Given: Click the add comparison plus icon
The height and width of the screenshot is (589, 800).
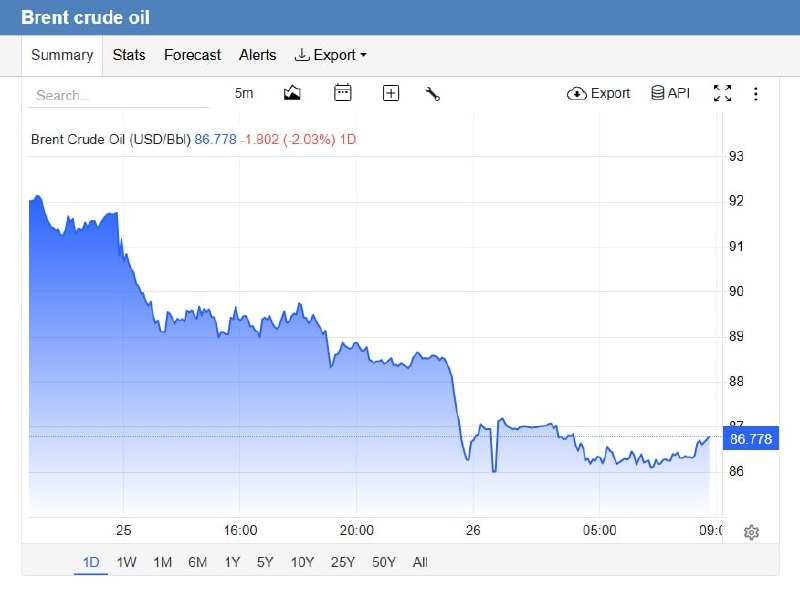Looking at the screenshot, I should pyautogui.click(x=391, y=93).
